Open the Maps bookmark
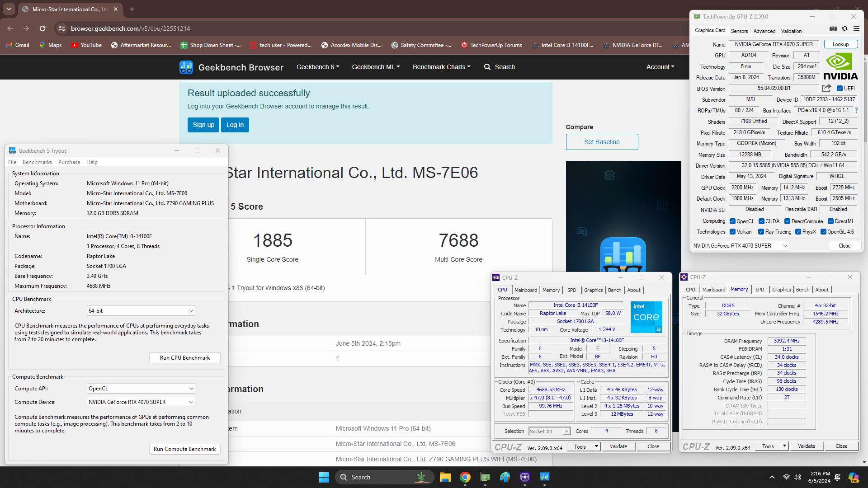The image size is (868, 488). (50, 45)
